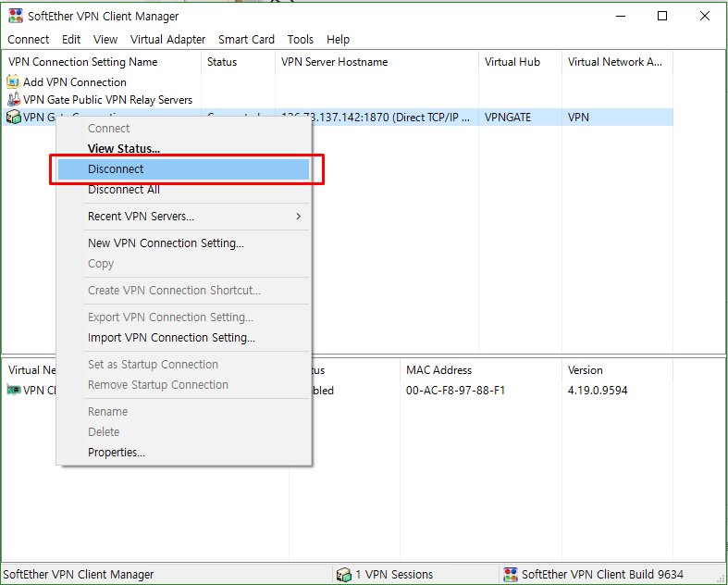Viewport: 728px width, 585px height.
Task: Click the VPN Gate Public Relay Servers icon
Action: (x=14, y=99)
